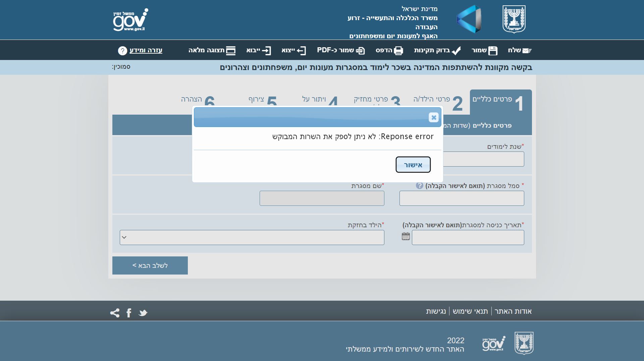Close the error dialog with X button
Image resolution: width=644 pixels, height=361 pixels.
coord(433,117)
